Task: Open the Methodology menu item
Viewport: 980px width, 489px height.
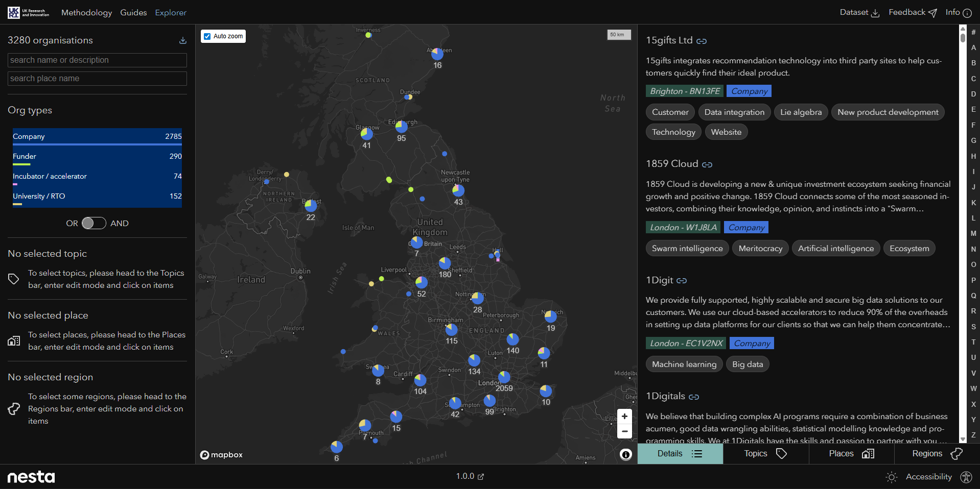Action: (x=86, y=13)
